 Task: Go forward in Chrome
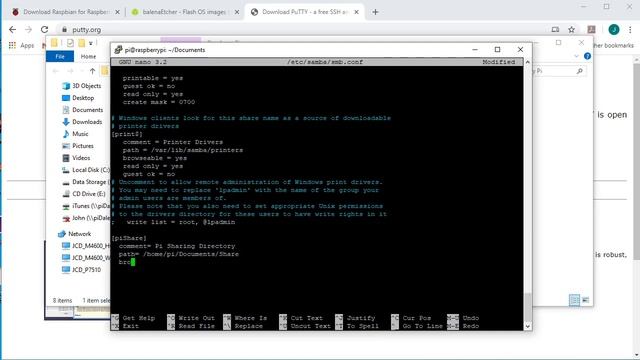[28, 29]
